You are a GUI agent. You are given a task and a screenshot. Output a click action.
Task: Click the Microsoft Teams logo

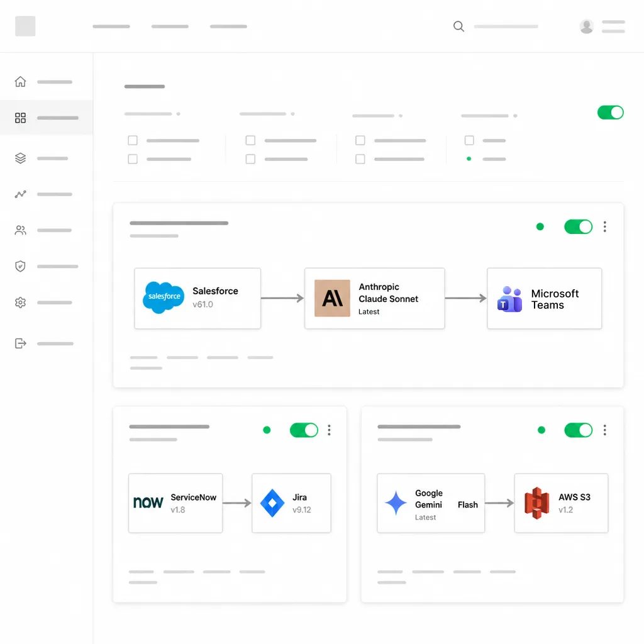(x=509, y=299)
